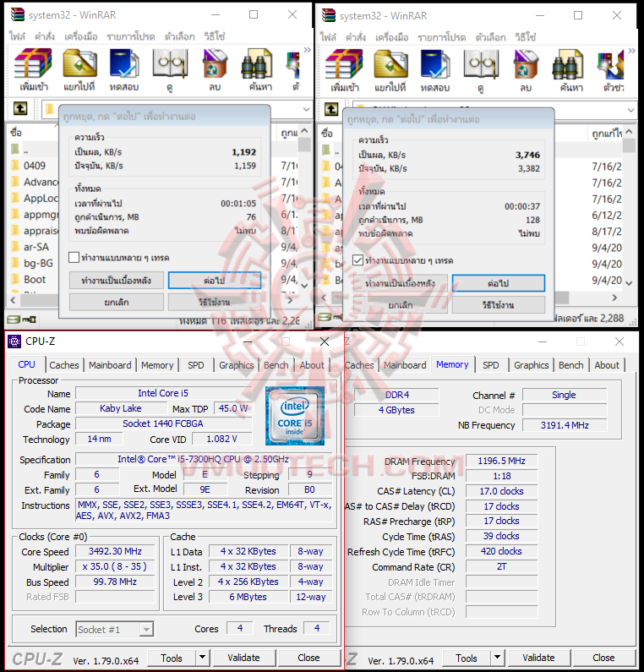Switch to Bench tab in right CPU-Z
The height and width of the screenshot is (672, 644).
(570, 365)
